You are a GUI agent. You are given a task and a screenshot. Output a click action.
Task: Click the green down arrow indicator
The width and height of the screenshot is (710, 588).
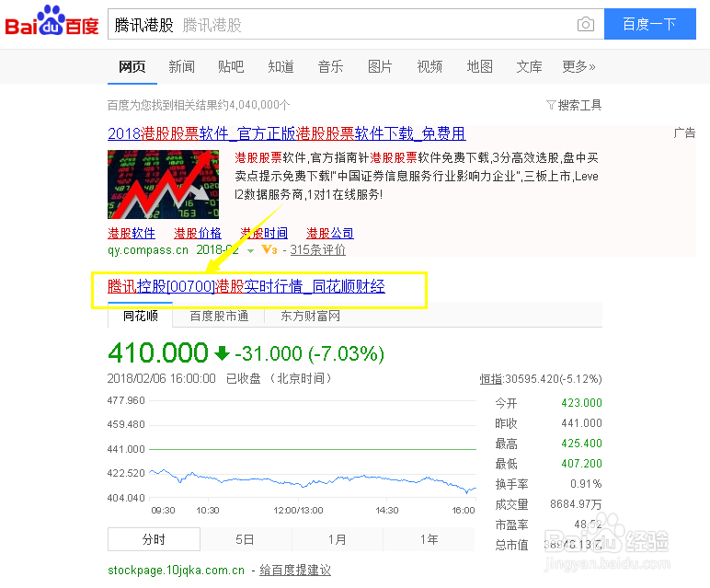(x=222, y=352)
